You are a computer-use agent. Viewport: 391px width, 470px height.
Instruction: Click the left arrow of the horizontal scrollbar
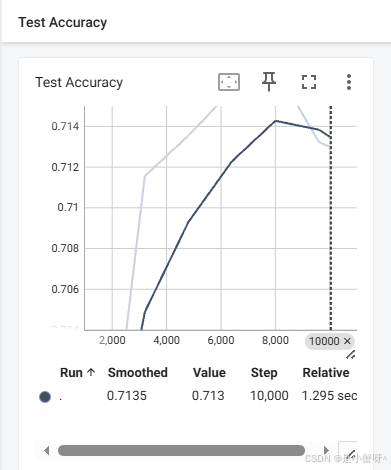pos(47,451)
